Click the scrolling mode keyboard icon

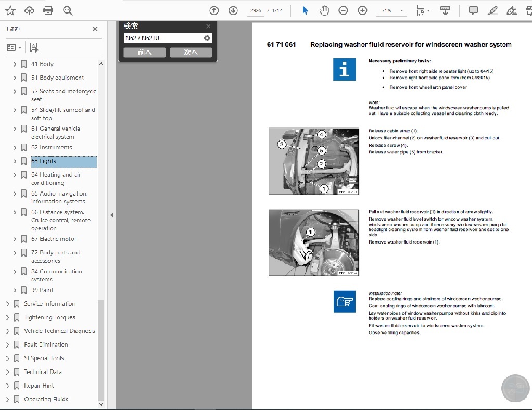click(x=445, y=10)
